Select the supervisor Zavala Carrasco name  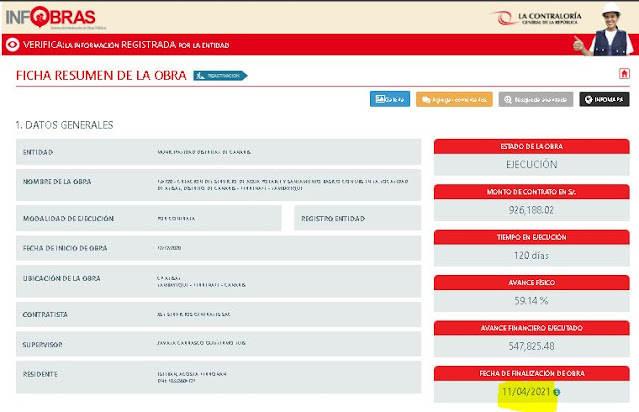[202, 343]
